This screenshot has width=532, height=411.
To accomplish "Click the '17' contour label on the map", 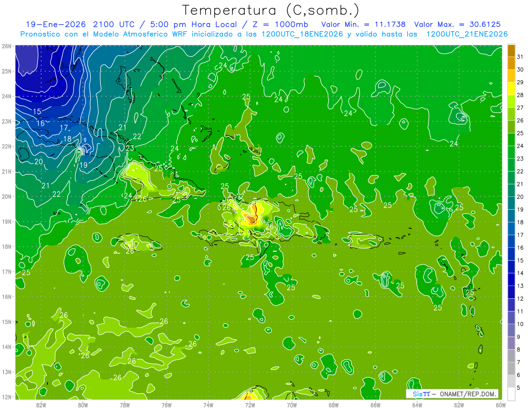I will (x=64, y=128).
